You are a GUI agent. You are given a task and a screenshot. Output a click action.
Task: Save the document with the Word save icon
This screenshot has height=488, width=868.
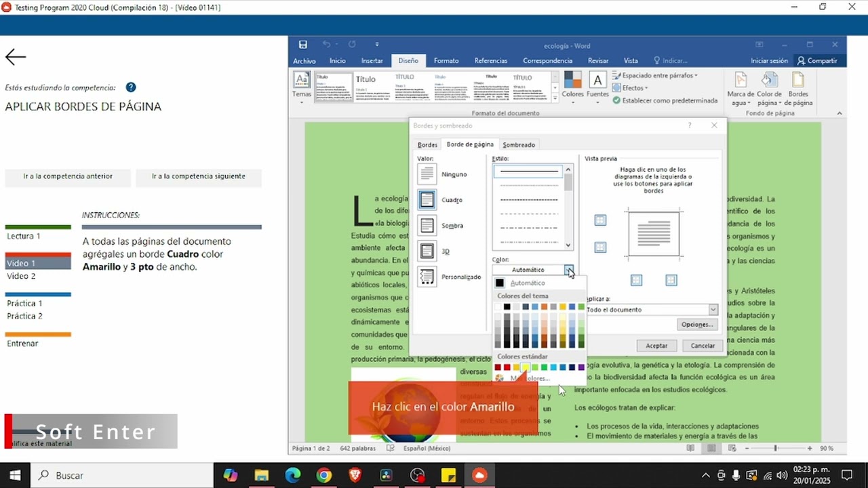tap(303, 45)
